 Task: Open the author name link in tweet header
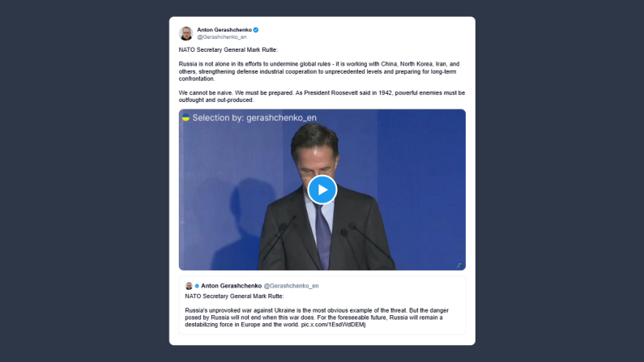click(224, 30)
